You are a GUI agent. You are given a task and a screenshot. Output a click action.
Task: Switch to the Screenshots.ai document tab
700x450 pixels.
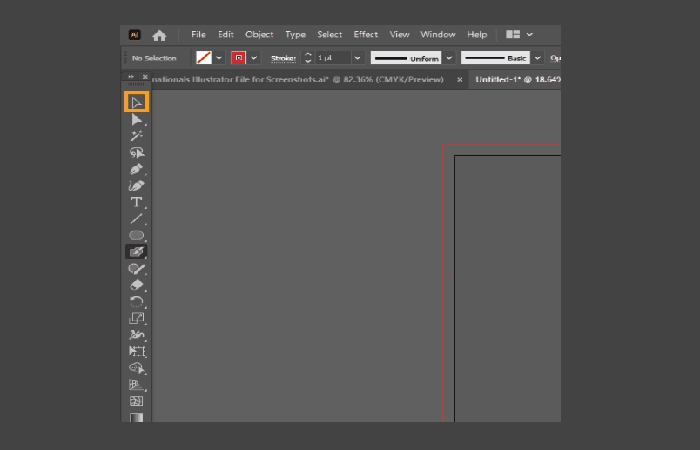(x=297, y=80)
